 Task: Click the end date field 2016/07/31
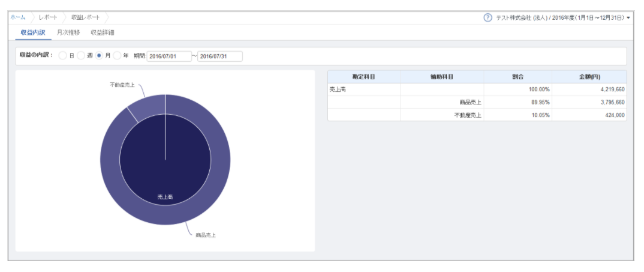[x=219, y=56]
